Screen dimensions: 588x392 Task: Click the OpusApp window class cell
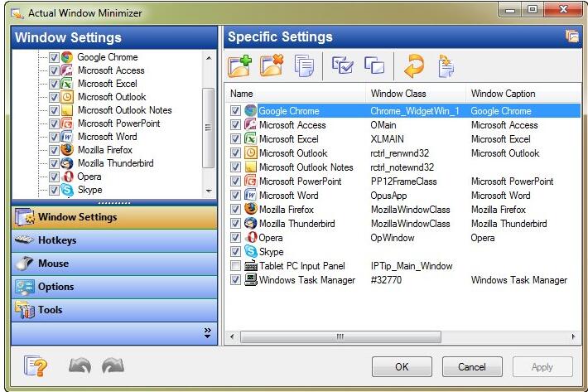click(388, 196)
